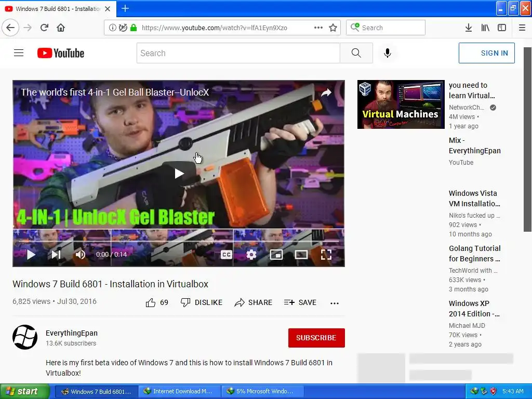
Task: Click the page vertical scrollbar
Action: click(527, 139)
